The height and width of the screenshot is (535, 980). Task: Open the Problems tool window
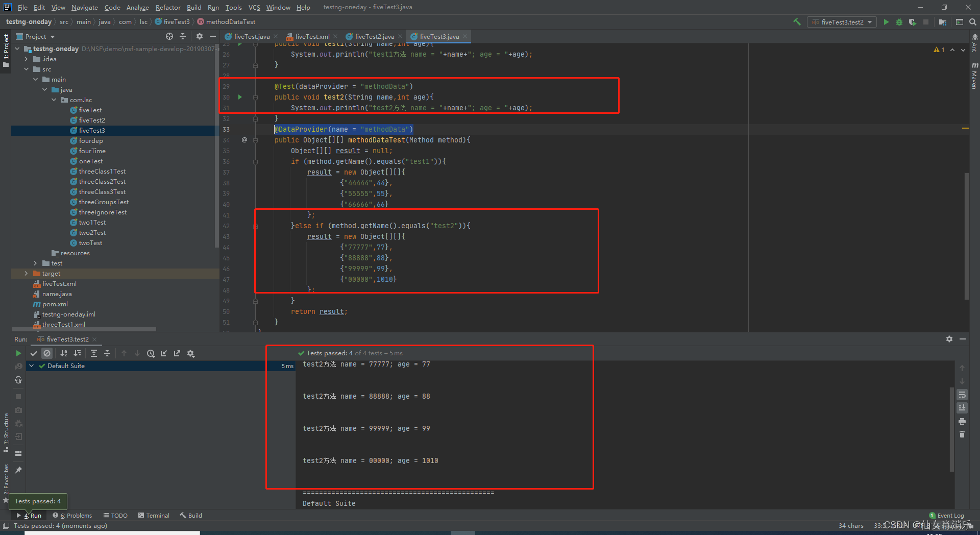coord(72,515)
